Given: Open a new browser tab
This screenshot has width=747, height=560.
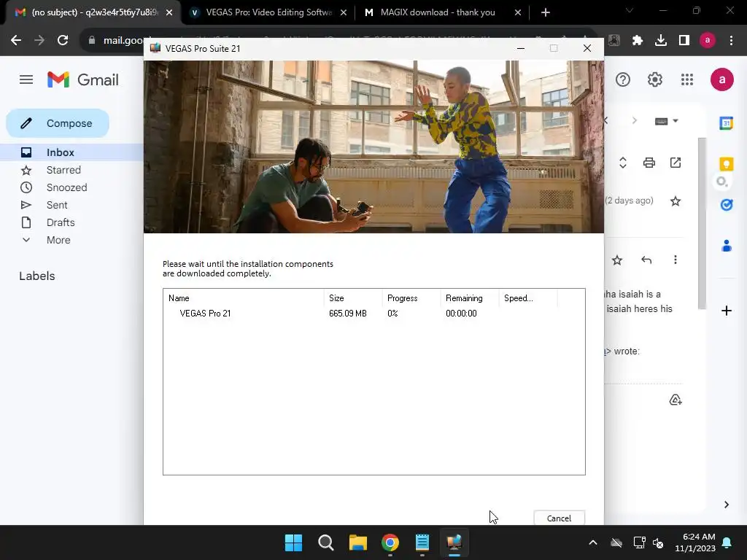Looking at the screenshot, I should [546, 12].
